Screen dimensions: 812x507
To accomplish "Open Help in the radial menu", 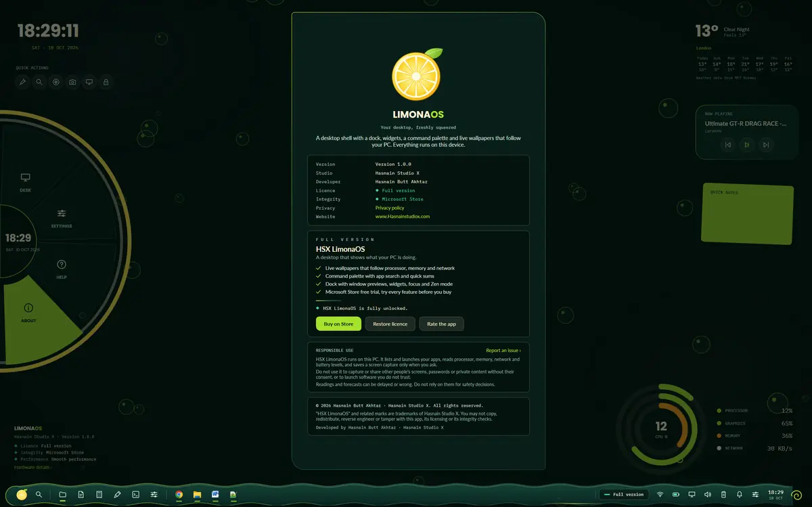I will coord(62,269).
